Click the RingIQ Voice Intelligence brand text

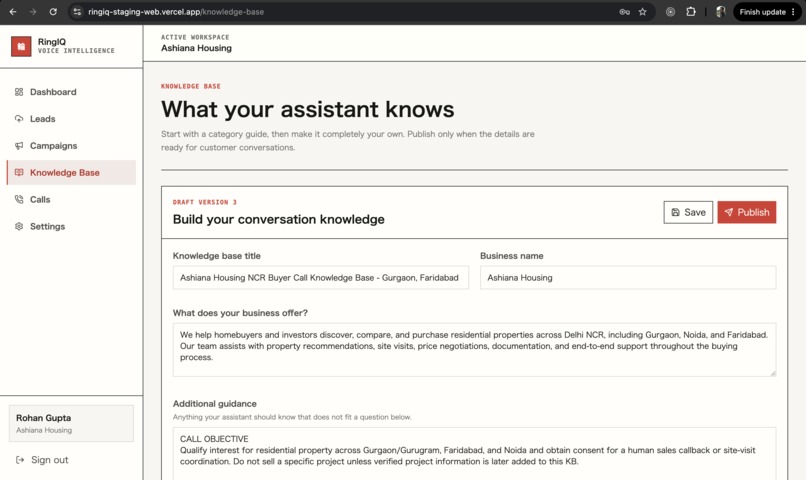coord(76,46)
